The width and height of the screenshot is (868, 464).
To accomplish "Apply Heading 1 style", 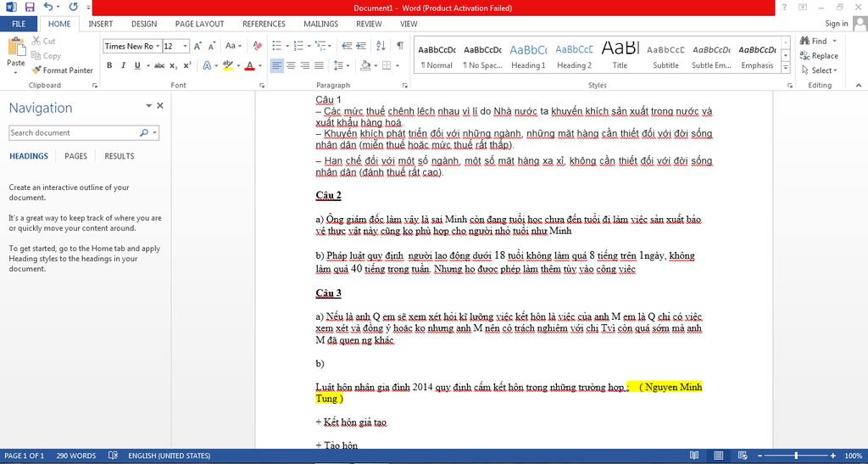I will (x=528, y=55).
